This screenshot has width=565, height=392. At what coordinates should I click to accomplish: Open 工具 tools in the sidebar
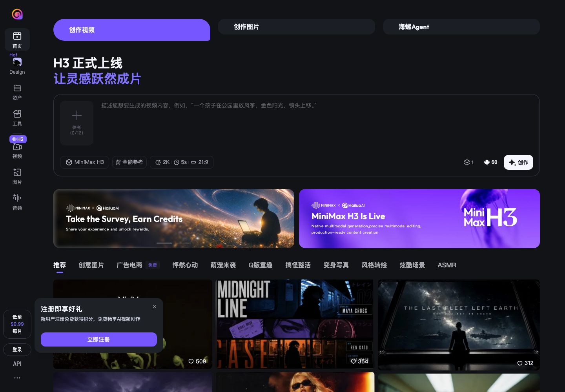(17, 118)
